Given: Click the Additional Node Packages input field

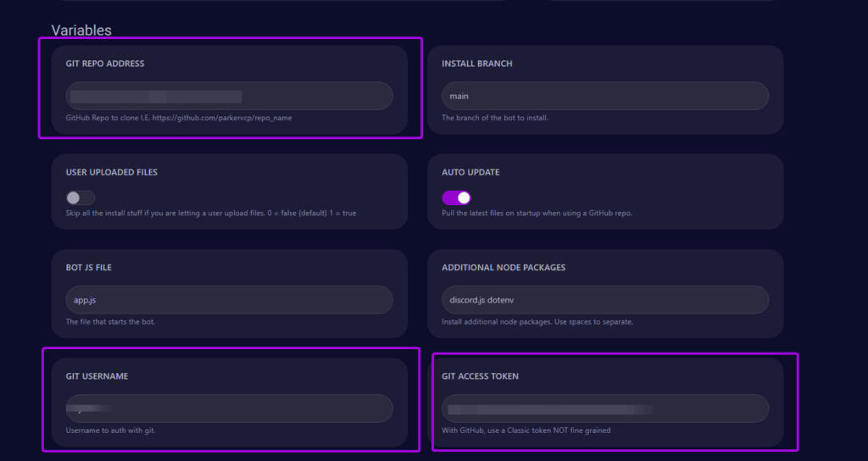Looking at the screenshot, I should (x=604, y=300).
